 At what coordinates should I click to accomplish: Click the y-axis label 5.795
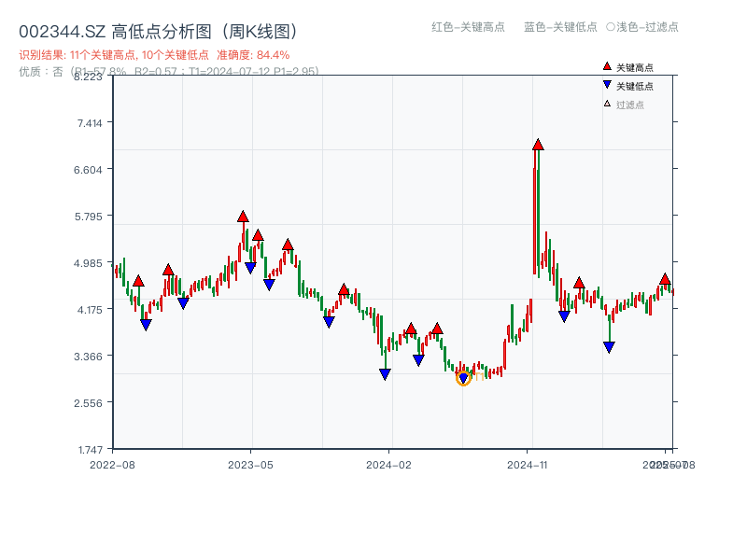[88, 217]
